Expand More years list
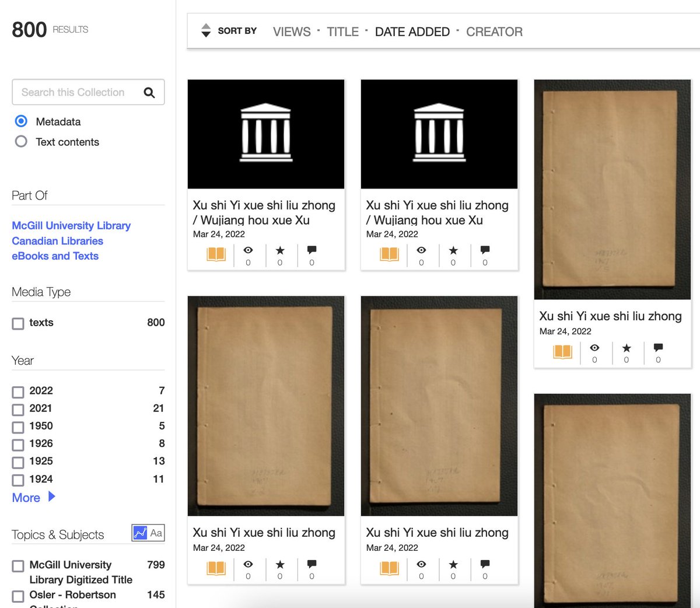 click(x=33, y=497)
